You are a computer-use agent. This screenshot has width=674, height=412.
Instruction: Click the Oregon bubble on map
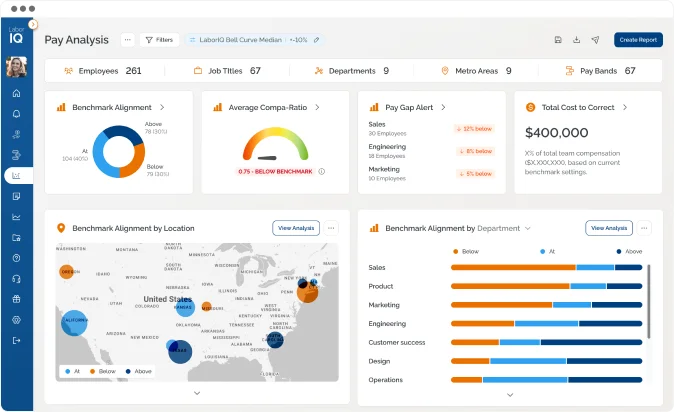click(x=66, y=272)
